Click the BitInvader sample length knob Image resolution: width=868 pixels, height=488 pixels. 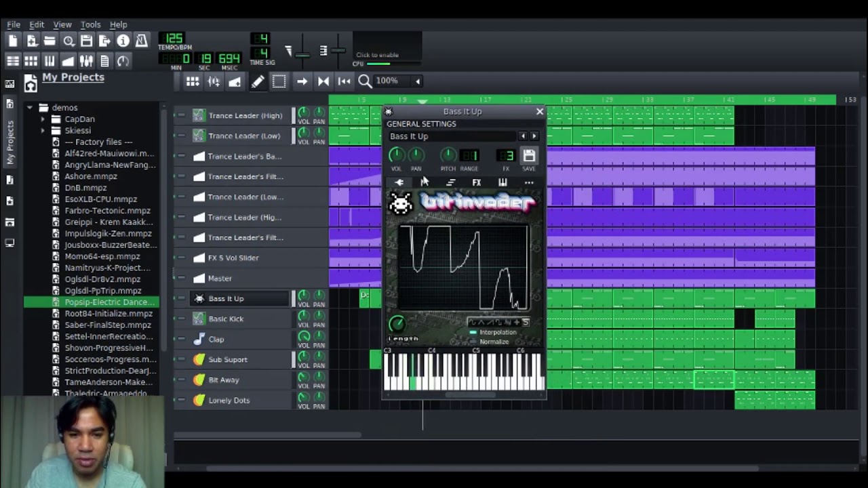pos(397,323)
